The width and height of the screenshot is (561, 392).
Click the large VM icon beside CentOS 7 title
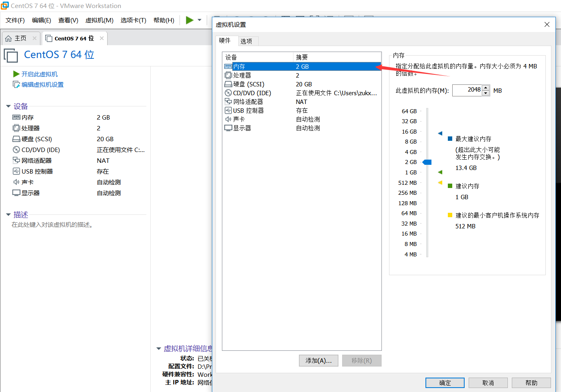coord(11,55)
